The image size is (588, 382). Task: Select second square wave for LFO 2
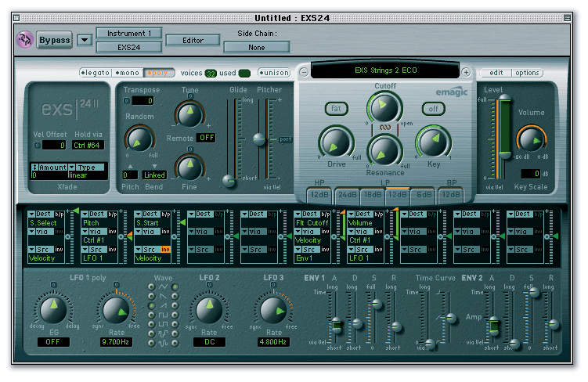tap(175, 324)
